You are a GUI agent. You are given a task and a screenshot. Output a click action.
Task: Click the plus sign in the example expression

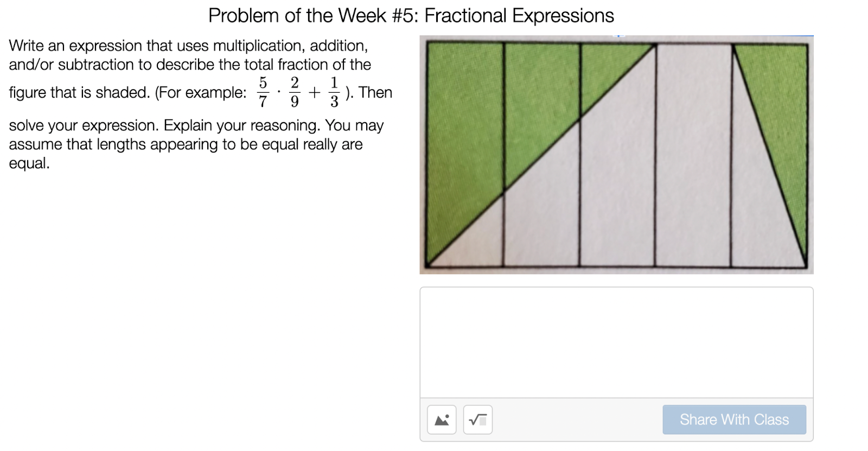pos(315,93)
